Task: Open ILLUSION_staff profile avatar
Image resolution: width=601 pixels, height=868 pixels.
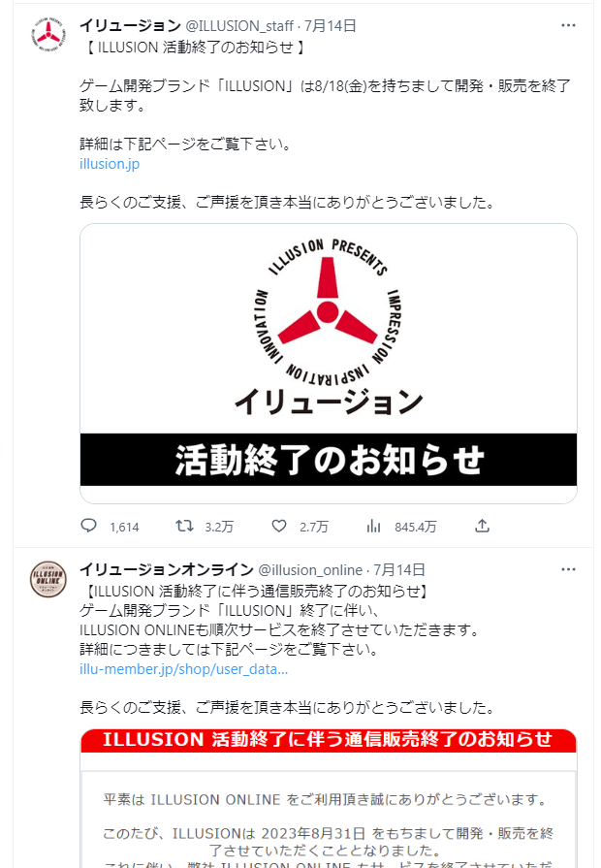Action: coord(48,34)
